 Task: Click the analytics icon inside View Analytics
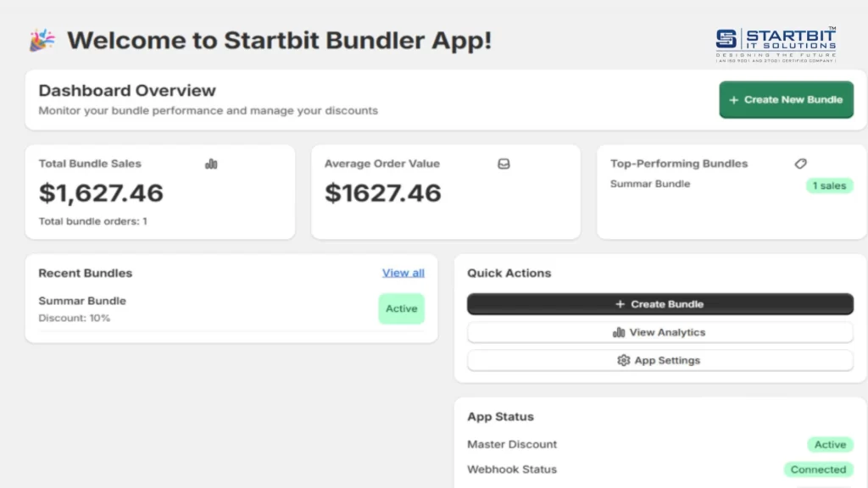coord(618,332)
